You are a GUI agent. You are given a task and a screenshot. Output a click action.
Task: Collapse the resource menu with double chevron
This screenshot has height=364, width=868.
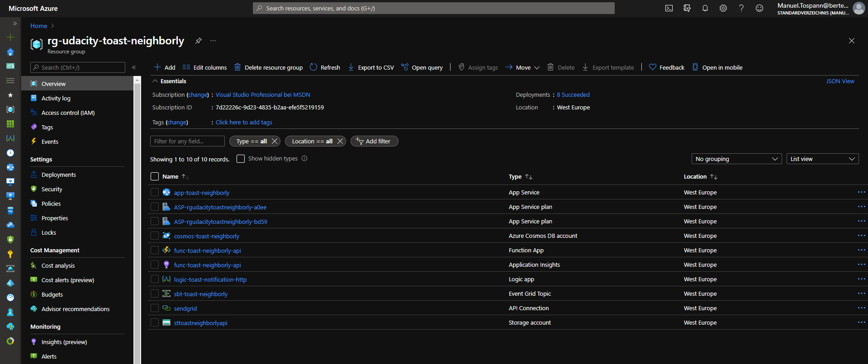[134, 67]
